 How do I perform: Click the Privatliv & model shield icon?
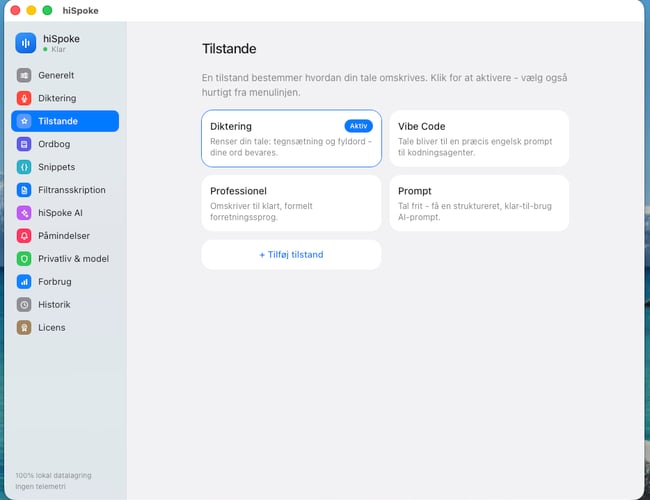(24, 259)
